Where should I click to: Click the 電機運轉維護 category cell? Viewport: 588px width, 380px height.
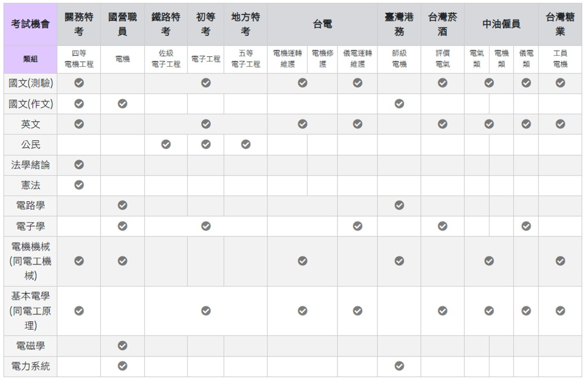tap(287, 59)
